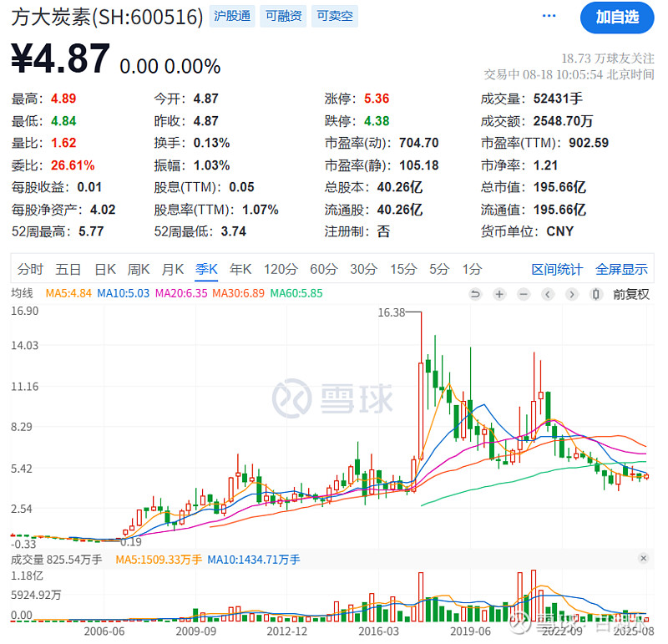Viewport: 668px width, 644px height.
Task: Click the 总市值 value 195.66亿
Action: tap(559, 187)
